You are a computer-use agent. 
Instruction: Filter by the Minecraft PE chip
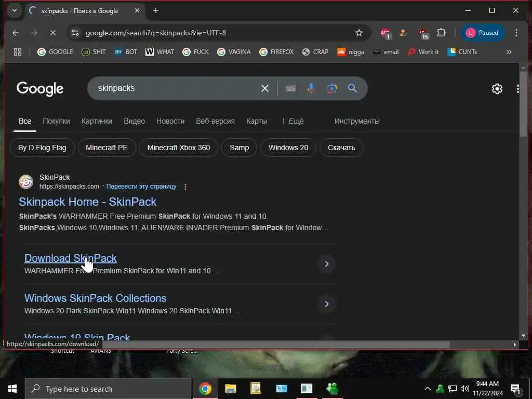click(x=107, y=148)
